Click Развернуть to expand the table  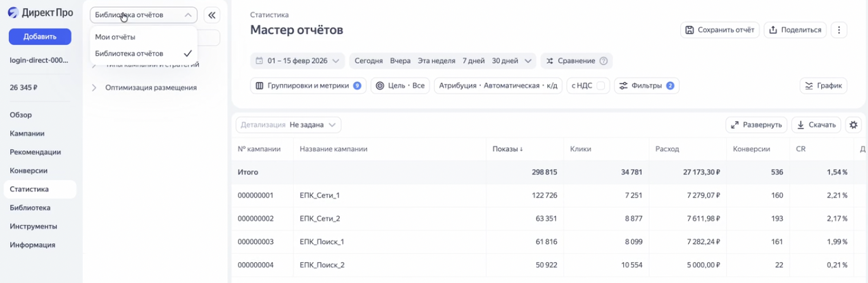pos(756,125)
